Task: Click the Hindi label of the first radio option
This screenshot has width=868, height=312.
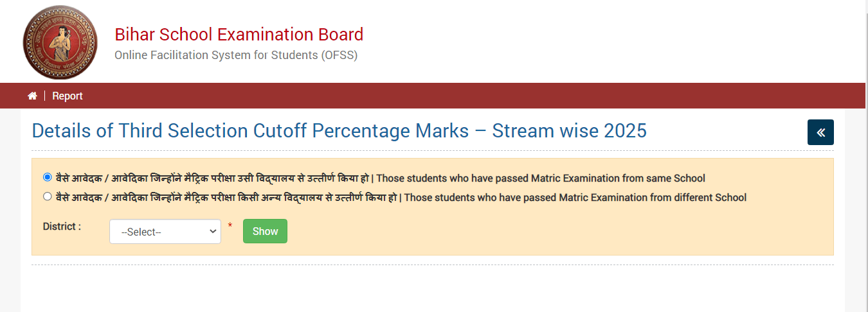Action: 212,178
